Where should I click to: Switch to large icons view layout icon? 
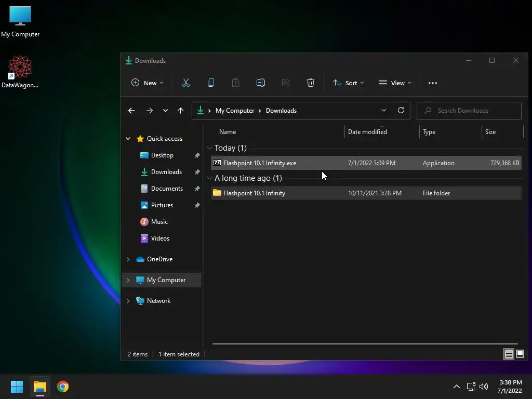[x=520, y=354]
